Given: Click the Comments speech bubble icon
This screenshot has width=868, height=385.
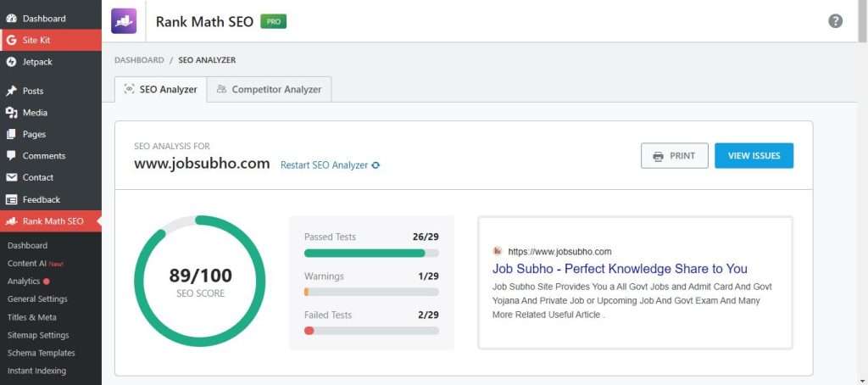Looking at the screenshot, I should [11, 156].
